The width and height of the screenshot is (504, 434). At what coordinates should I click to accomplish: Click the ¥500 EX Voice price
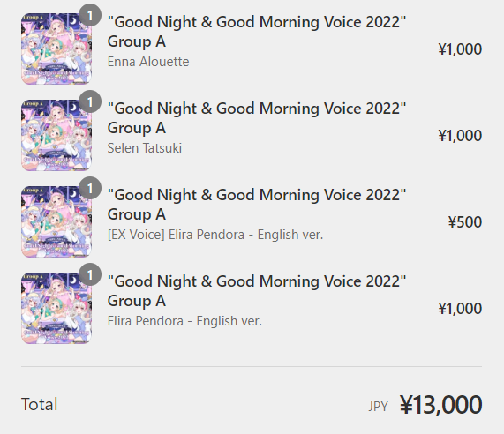pos(465,222)
